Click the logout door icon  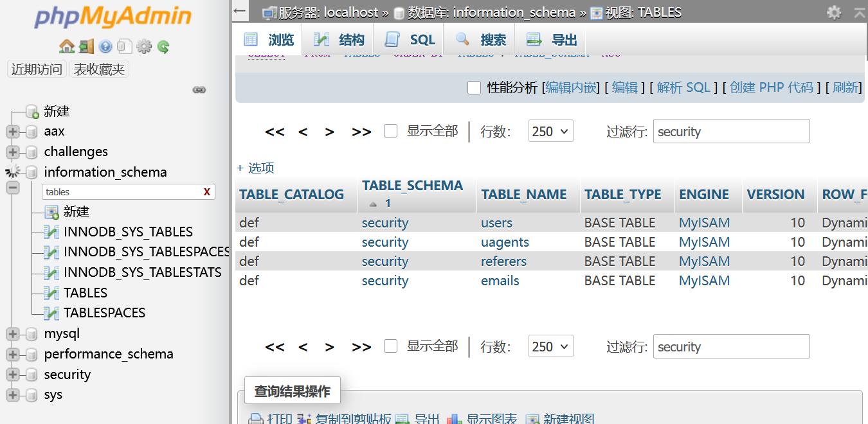tap(86, 46)
